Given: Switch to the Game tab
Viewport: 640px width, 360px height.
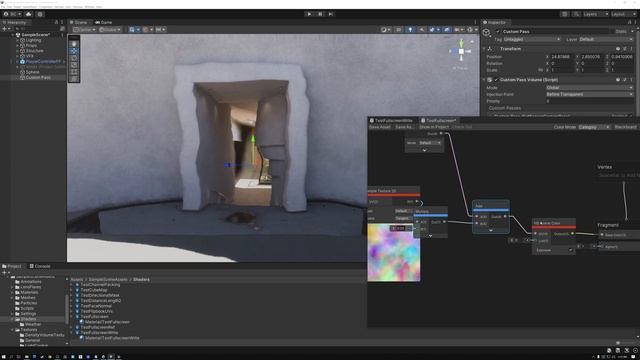Looking at the screenshot, I should [x=104, y=22].
